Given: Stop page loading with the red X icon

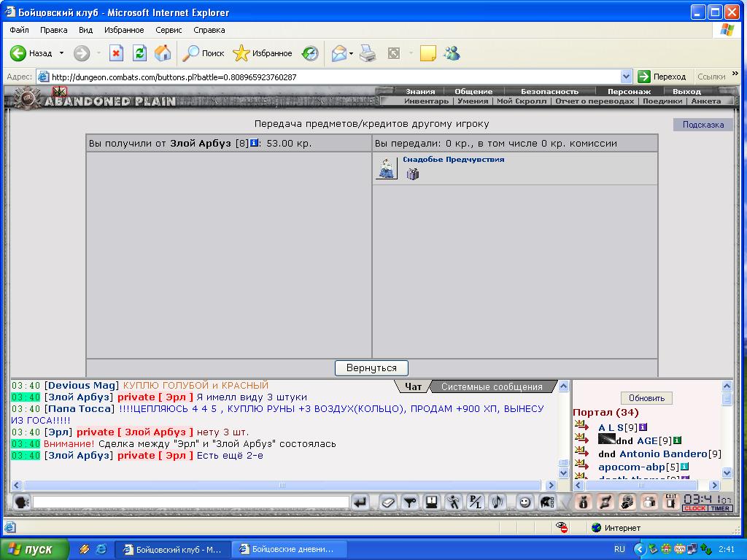Looking at the screenshot, I should (116, 53).
